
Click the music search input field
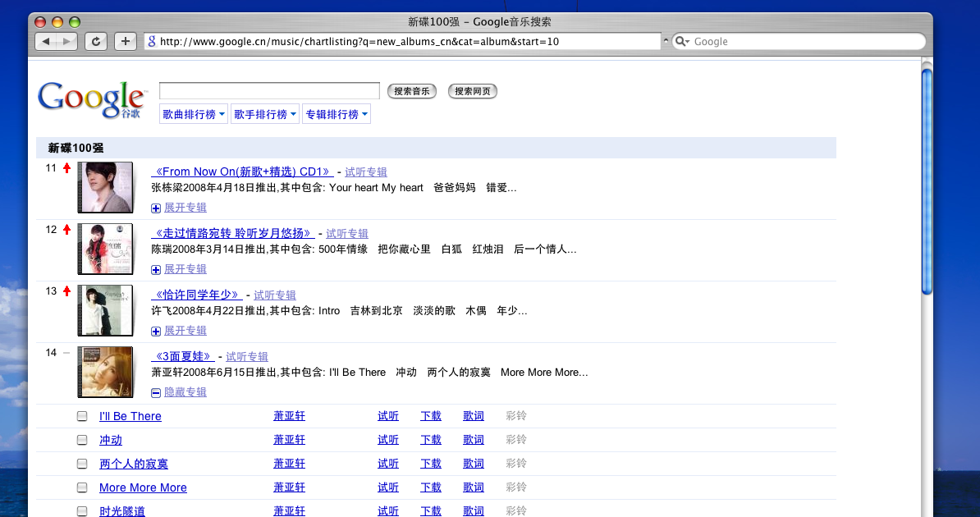269,90
